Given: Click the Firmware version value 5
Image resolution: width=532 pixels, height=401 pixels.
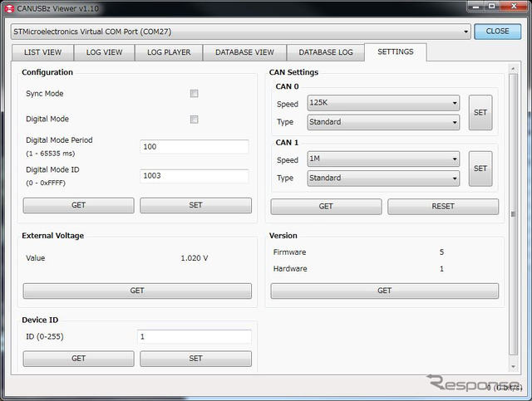Looking at the screenshot, I should pyautogui.click(x=441, y=252).
